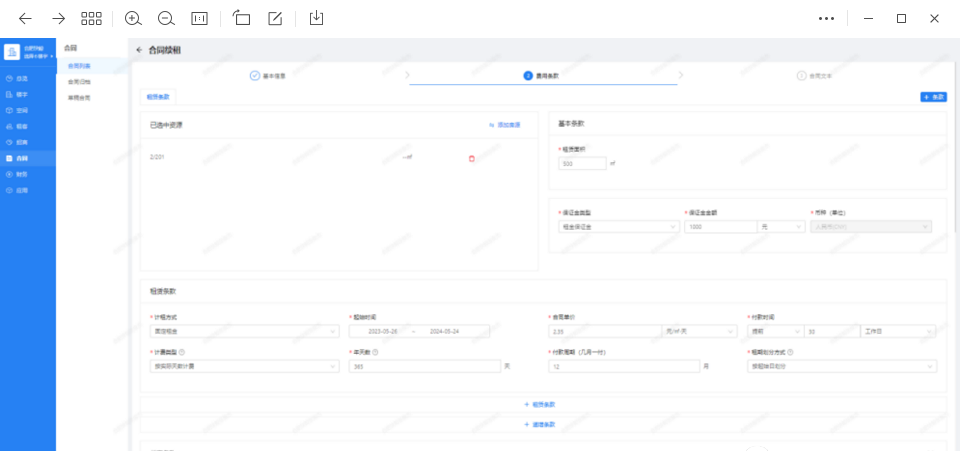This screenshot has height=451, width=962.
Task: Go to next image with right arrow
Action: (x=59, y=18)
